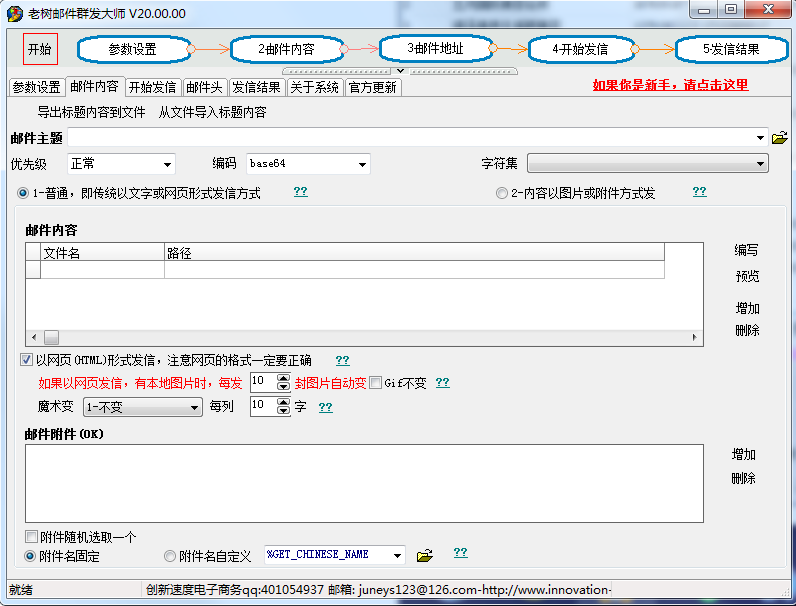Open ?? help next to 2-内容以图片 option

700,191
